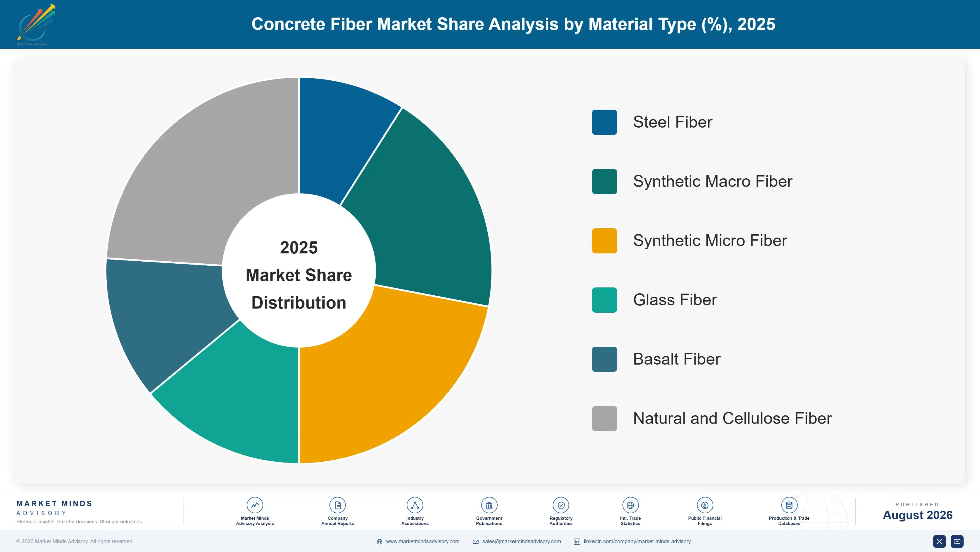Image resolution: width=980 pixels, height=552 pixels.
Task: Click the copyright notice text
Action: tap(75, 541)
